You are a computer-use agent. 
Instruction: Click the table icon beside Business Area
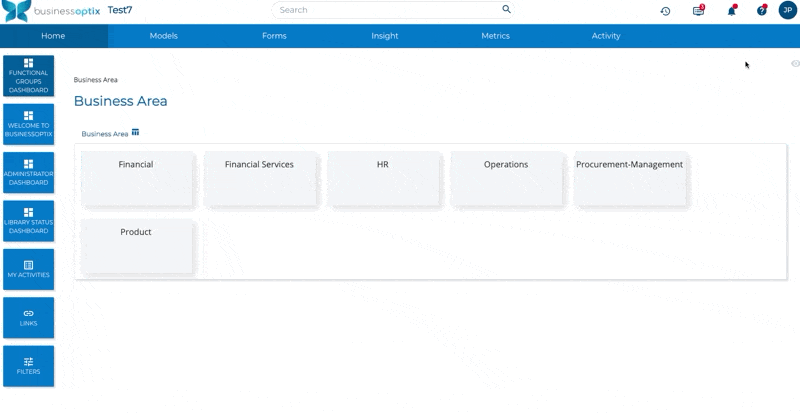pyautogui.click(x=135, y=132)
